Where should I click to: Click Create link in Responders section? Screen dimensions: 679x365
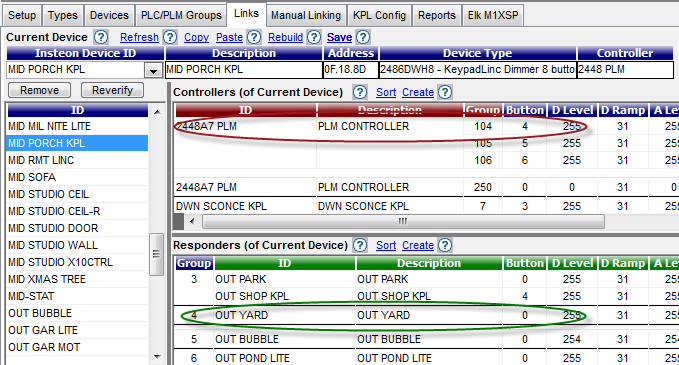pyautogui.click(x=418, y=245)
